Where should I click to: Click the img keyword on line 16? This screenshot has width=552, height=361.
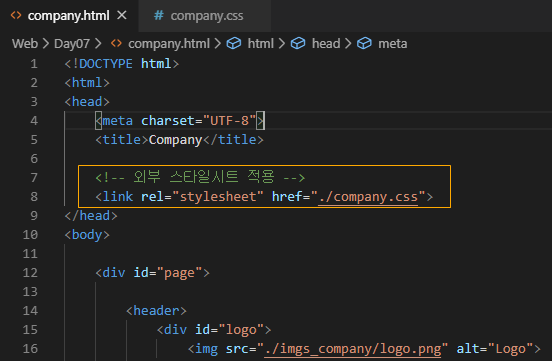click(206, 349)
